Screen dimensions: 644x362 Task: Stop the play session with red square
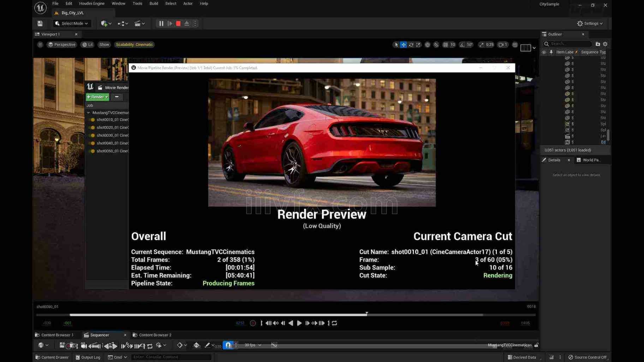coord(178,24)
